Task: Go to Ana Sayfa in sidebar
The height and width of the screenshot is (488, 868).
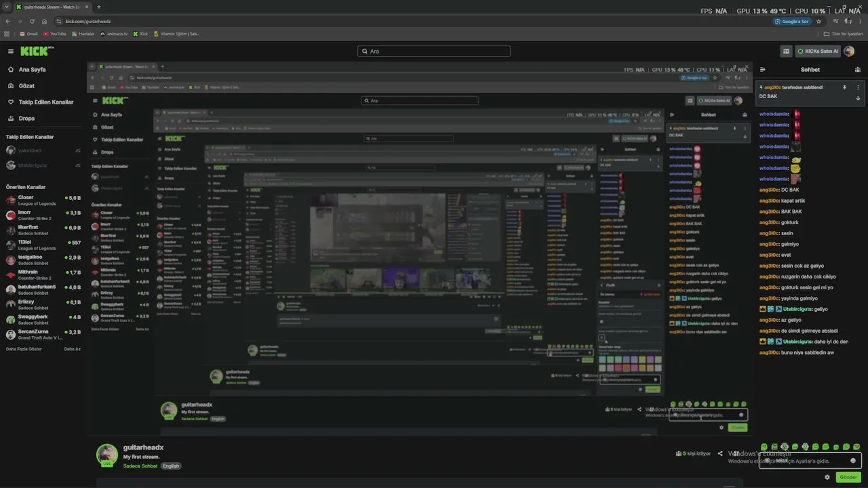Action: [x=27, y=69]
